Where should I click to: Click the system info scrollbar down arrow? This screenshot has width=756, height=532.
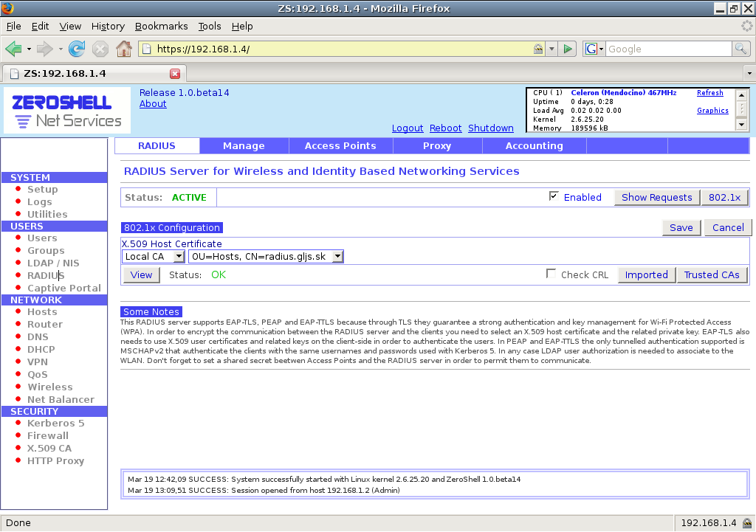(741, 124)
